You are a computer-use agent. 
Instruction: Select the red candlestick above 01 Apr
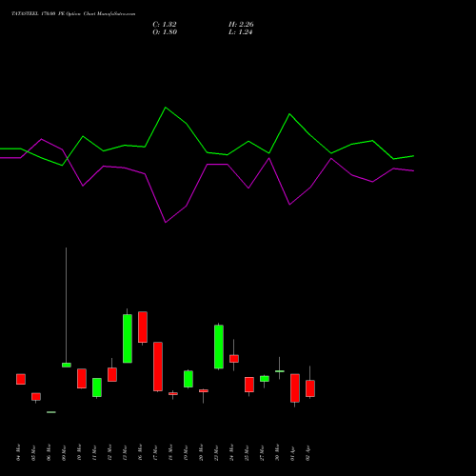click(x=295, y=388)
